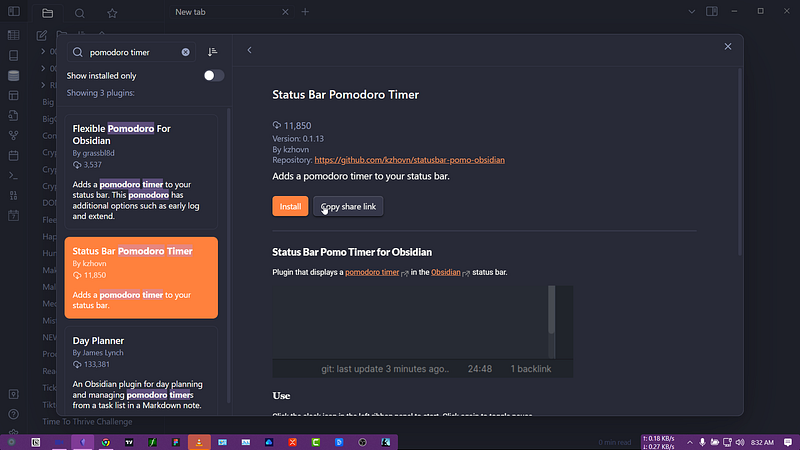Open plugin sort order options
Image resolution: width=800 pixels, height=450 pixels.
pos(213,52)
